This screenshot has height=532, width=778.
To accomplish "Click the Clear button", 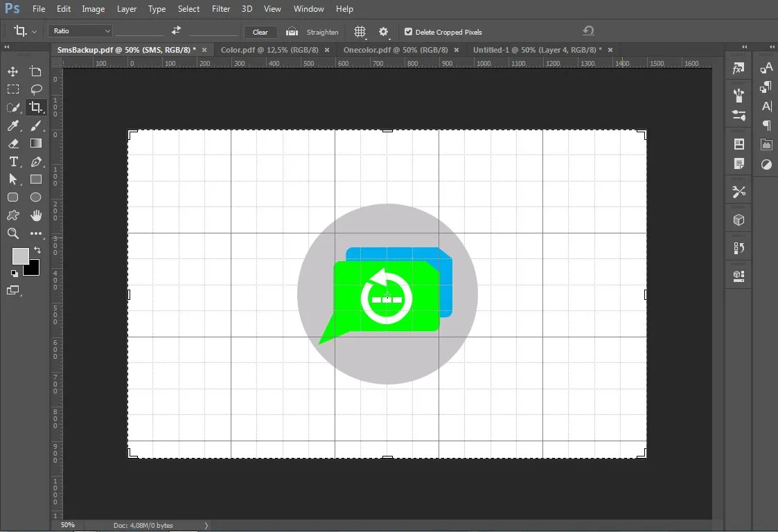I will point(260,33).
